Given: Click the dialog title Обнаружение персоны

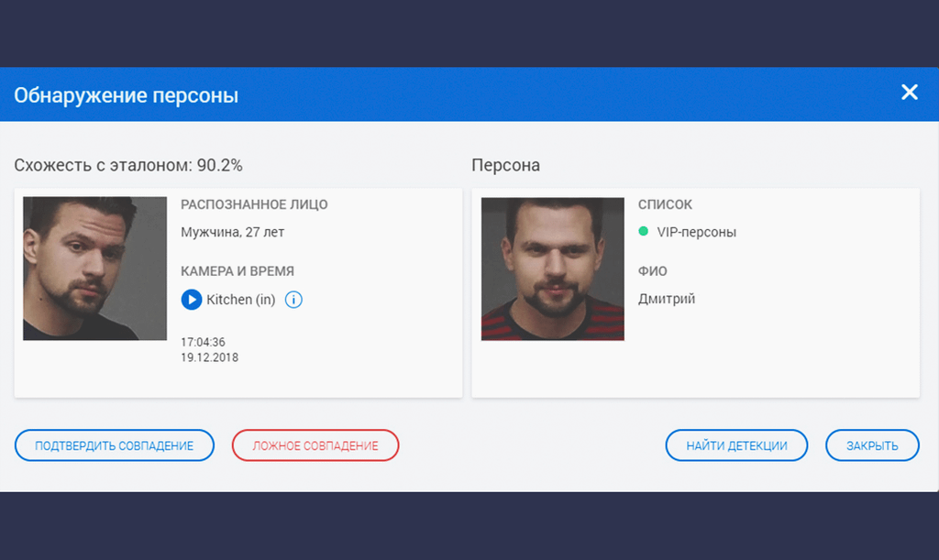Looking at the screenshot, I should click(x=127, y=95).
